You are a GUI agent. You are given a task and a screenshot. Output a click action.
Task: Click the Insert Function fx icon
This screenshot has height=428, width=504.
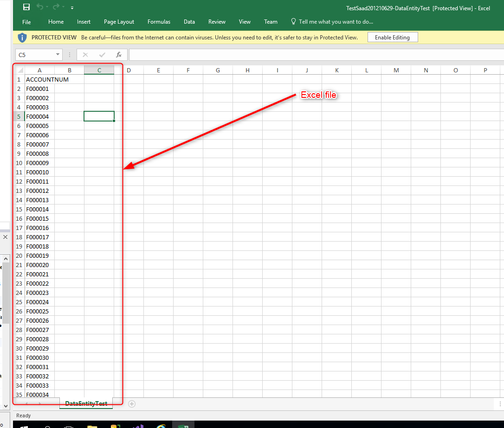[119, 55]
